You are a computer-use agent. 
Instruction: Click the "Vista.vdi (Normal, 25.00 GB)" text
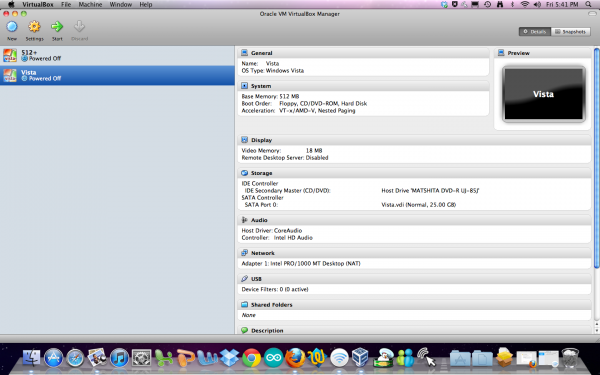418,205
